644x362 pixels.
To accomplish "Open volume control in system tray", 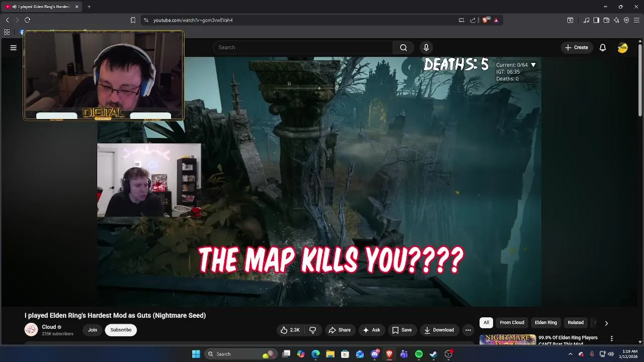I will point(611,354).
